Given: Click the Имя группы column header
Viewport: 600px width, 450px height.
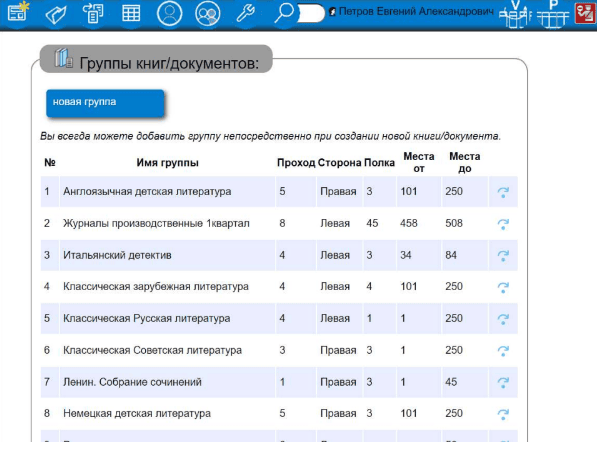Looking at the screenshot, I should (x=167, y=163).
